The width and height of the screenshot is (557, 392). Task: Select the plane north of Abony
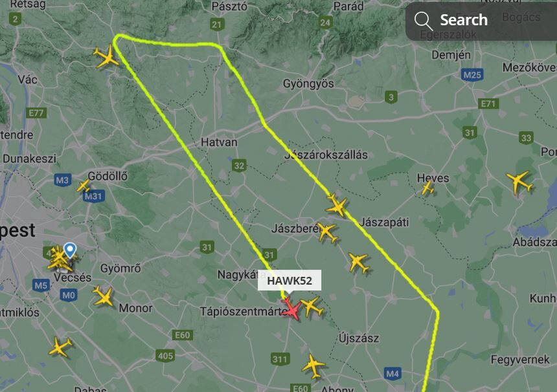[x=313, y=365]
